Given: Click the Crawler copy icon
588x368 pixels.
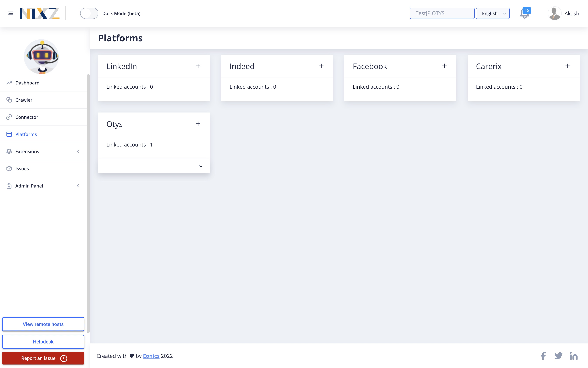Looking at the screenshot, I should (9, 100).
